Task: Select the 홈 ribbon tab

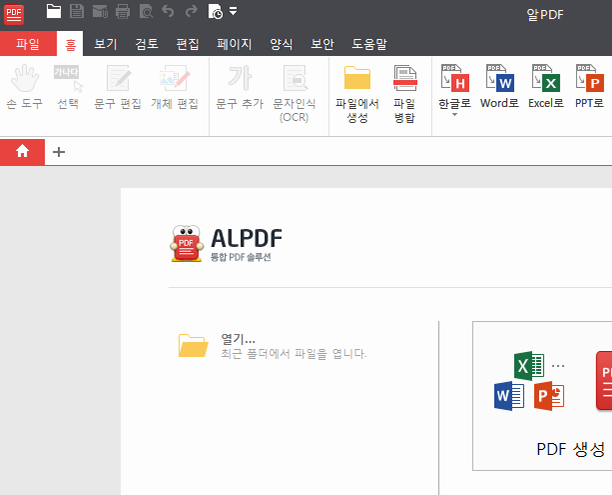Action: point(70,44)
